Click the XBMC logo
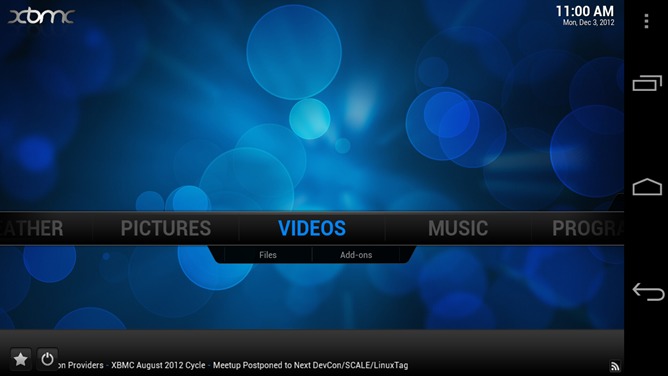The width and height of the screenshot is (668, 376). 41,17
